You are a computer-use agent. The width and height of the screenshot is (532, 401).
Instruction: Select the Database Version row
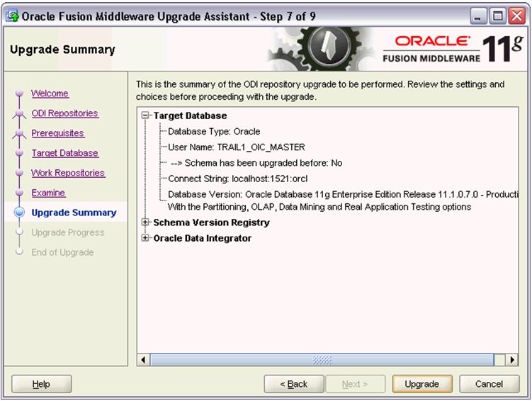pyautogui.click(x=343, y=194)
